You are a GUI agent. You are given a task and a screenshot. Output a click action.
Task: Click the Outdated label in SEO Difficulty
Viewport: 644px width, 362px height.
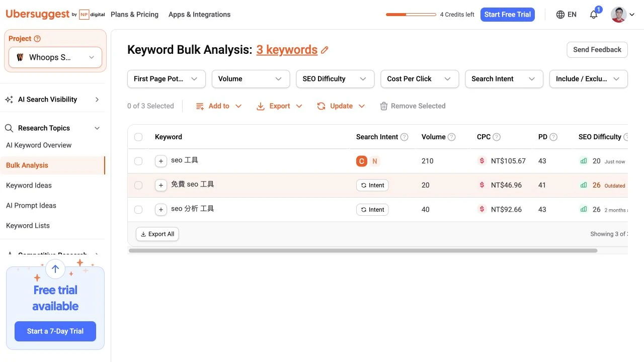615,186
